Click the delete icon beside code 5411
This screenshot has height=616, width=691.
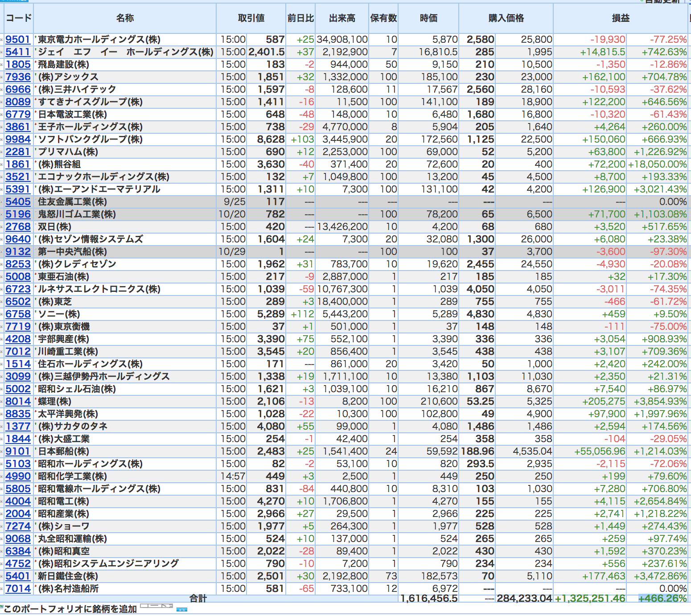(x=1, y=52)
